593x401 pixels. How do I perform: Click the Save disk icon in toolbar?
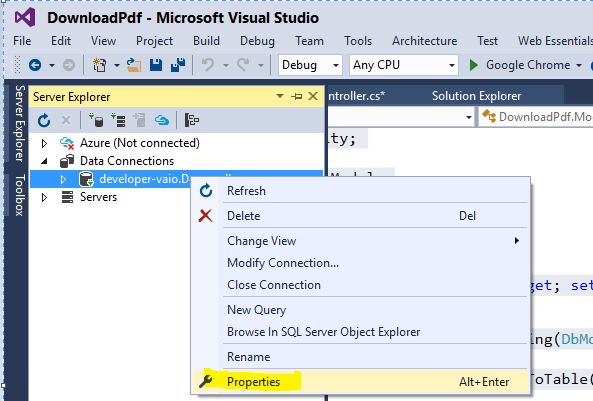point(156,65)
